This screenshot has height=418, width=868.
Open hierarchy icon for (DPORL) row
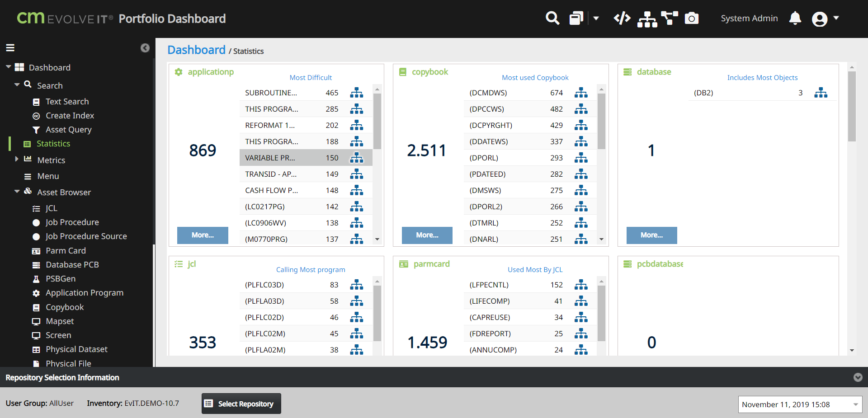click(x=581, y=158)
